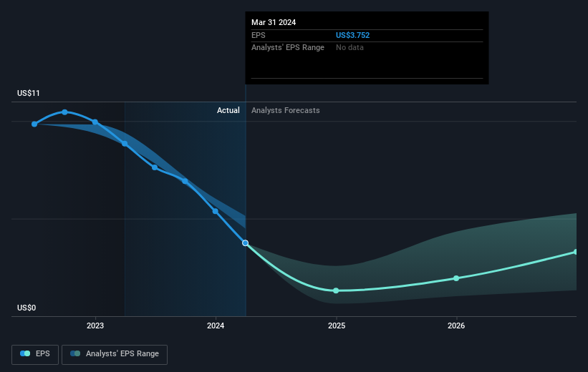Click the EPS data point at 2023 axis mark

coord(95,122)
